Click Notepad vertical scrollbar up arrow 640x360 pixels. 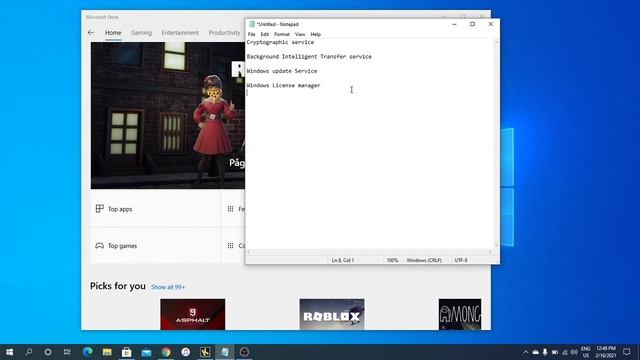tap(496, 42)
